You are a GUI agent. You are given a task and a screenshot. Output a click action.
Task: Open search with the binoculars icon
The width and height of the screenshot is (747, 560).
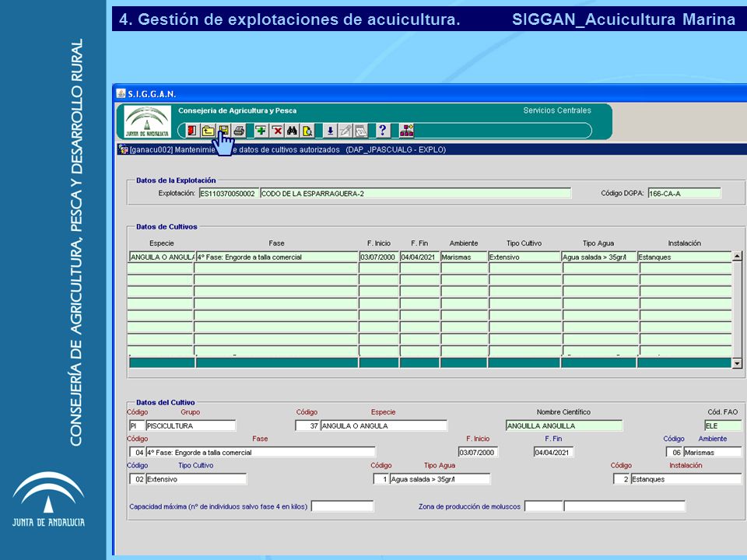pos(292,131)
